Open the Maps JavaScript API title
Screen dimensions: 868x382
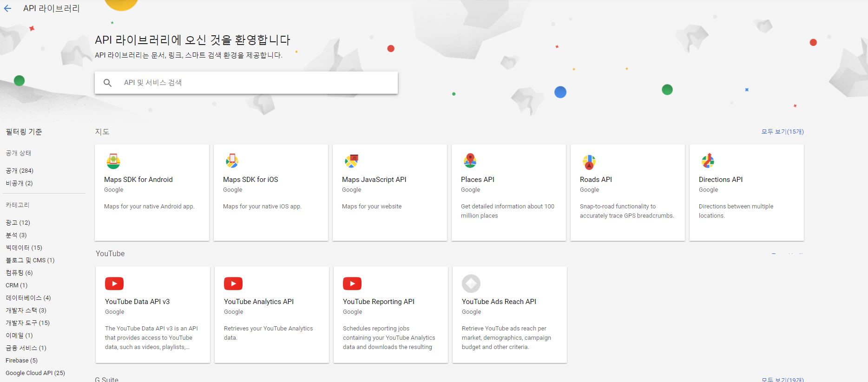point(374,180)
